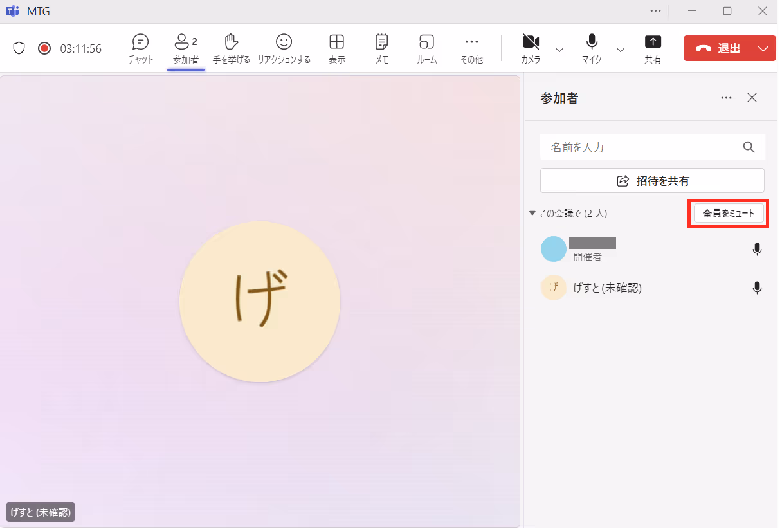Start screen sharing with 共有
782x532 pixels.
653,49
